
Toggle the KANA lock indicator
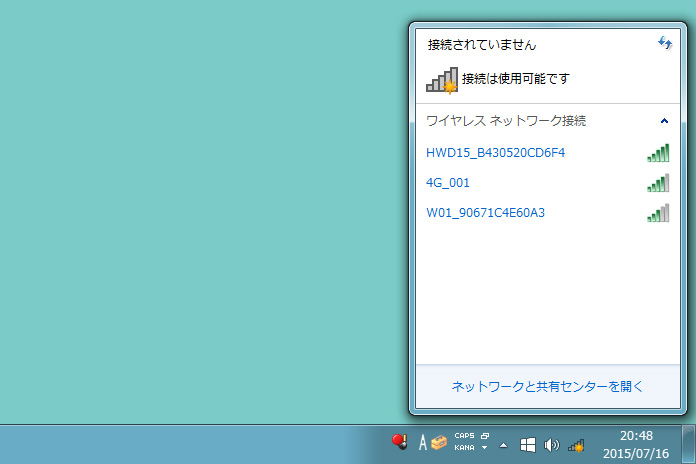(x=464, y=448)
